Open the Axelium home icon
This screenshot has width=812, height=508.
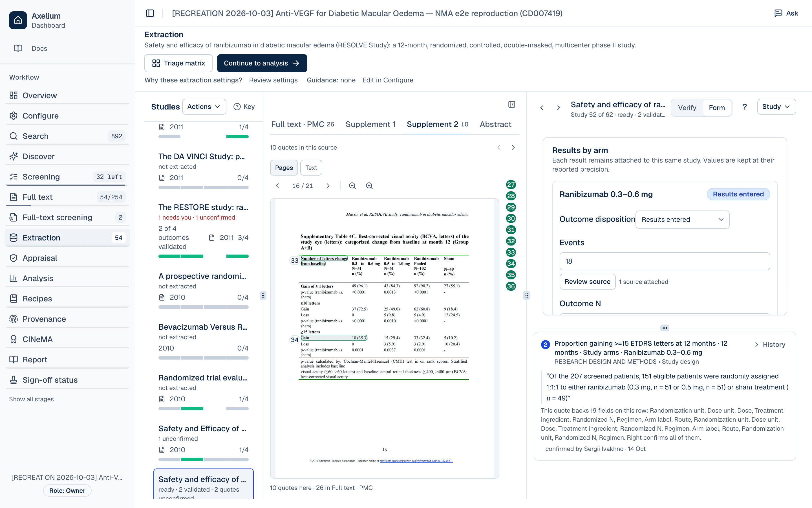(18, 20)
